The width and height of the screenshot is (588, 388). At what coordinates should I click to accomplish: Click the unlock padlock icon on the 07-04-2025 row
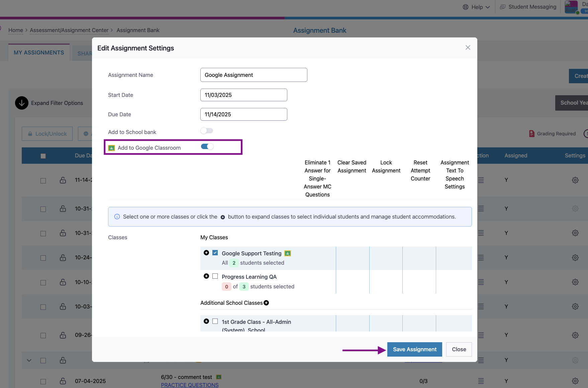[63, 381]
